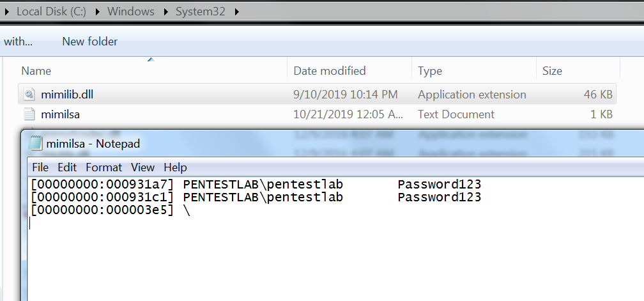Expand the arrow after System32 breadcrumb
The height and width of the screenshot is (301, 644).
[x=237, y=12]
